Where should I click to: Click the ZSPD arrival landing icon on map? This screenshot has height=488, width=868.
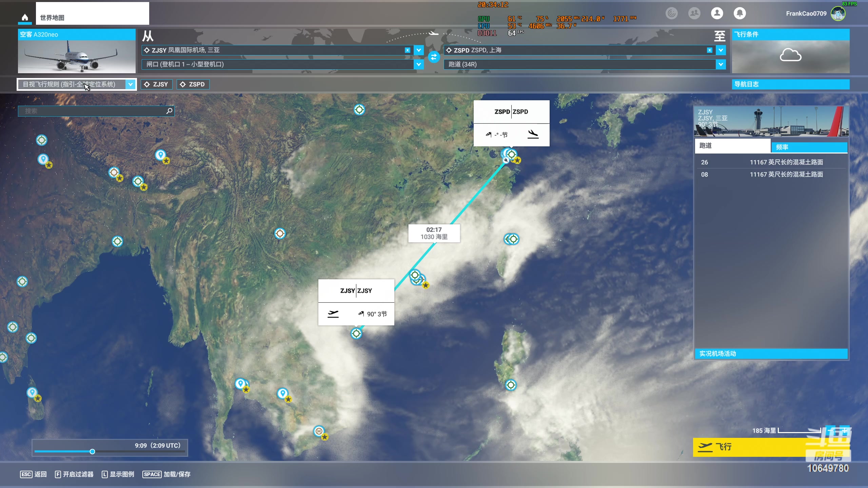click(x=533, y=135)
